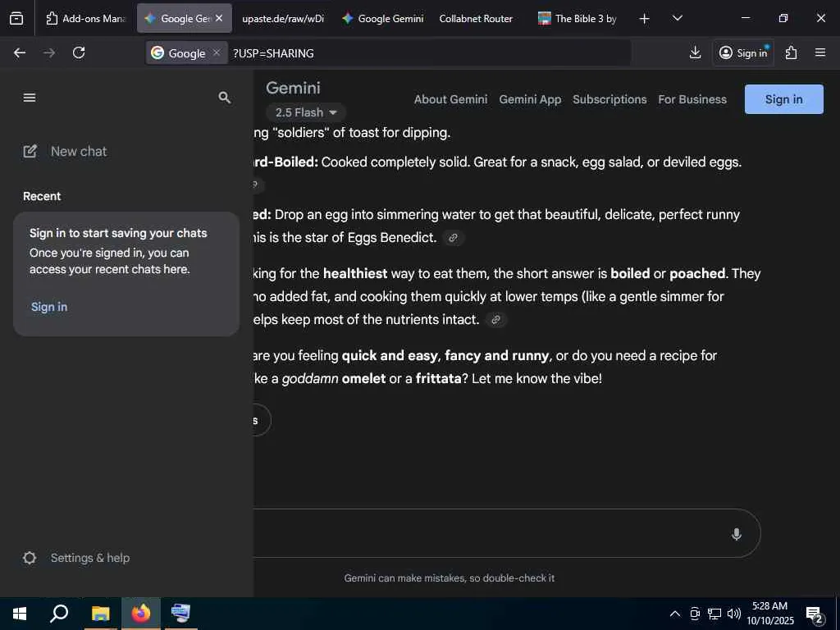Screen dimensions: 840x630
Task: Activate the microphone voice input
Action: (x=736, y=533)
